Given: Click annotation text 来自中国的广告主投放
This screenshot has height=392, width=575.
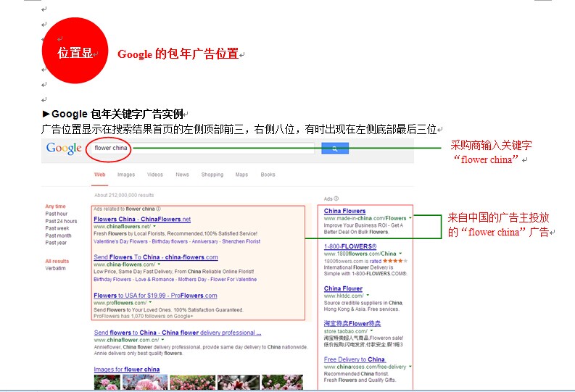Looking at the screenshot, I should (498, 217).
